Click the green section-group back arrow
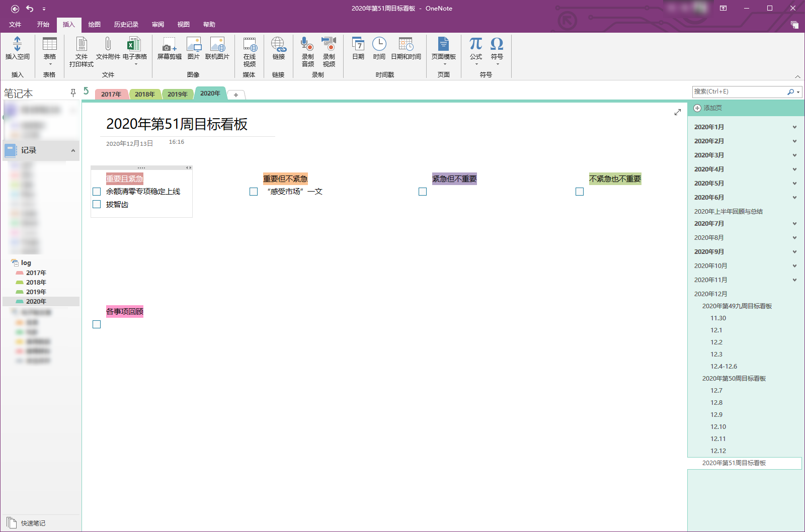805x532 pixels. 86,91
